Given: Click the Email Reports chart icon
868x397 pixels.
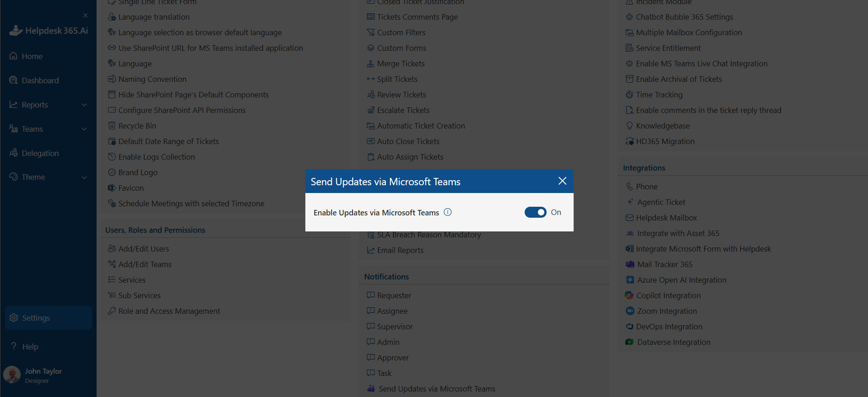Looking at the screenshot, I should point(371,250).
